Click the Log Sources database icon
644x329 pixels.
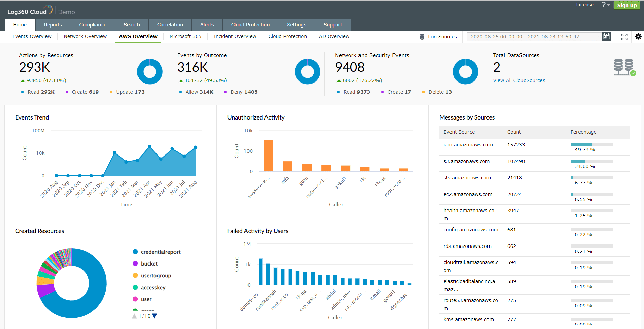click(422, 36)
